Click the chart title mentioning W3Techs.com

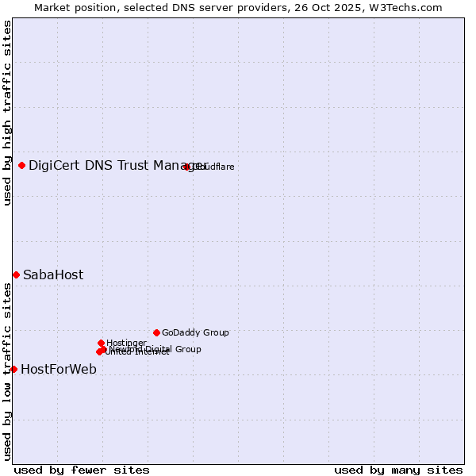tap(238, 7)
